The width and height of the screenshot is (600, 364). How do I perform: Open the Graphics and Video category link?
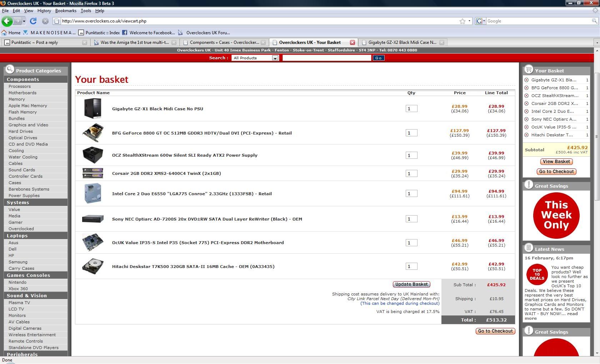[x=28, y=125]
